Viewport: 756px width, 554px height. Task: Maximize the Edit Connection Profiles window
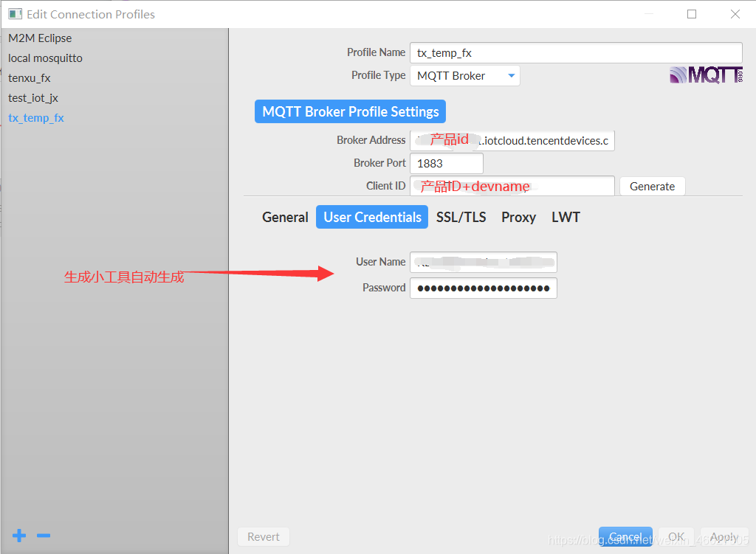click(691, 14)
